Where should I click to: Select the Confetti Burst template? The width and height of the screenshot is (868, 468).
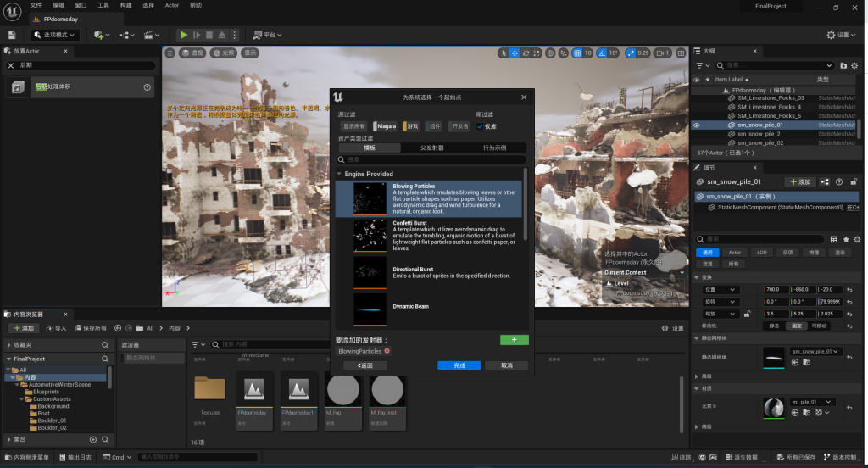click(429, 236)
